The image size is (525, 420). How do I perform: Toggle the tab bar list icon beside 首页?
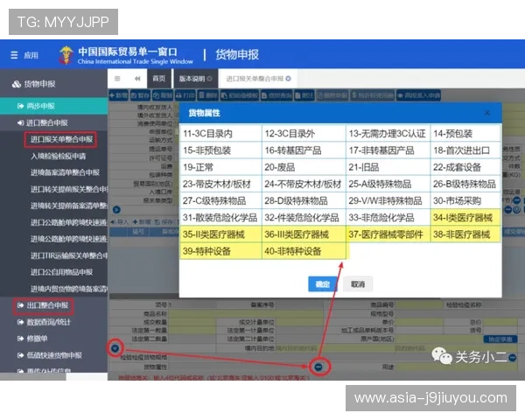[x=117, y=79]
